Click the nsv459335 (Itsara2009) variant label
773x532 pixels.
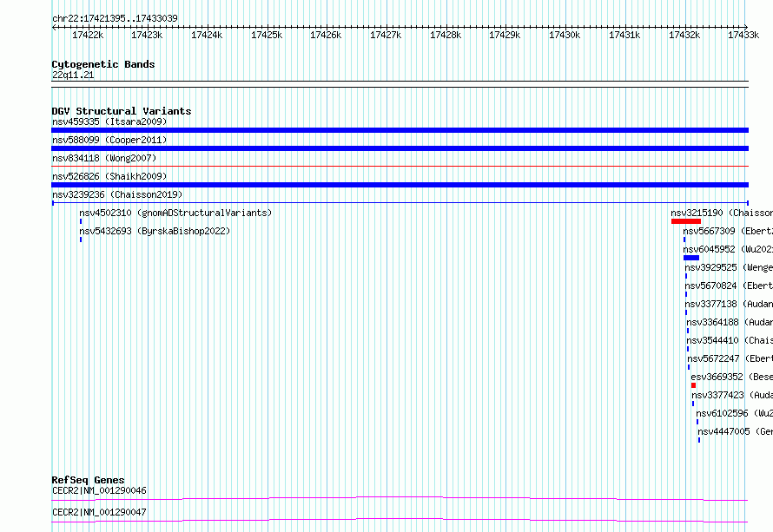coord(109,122)
